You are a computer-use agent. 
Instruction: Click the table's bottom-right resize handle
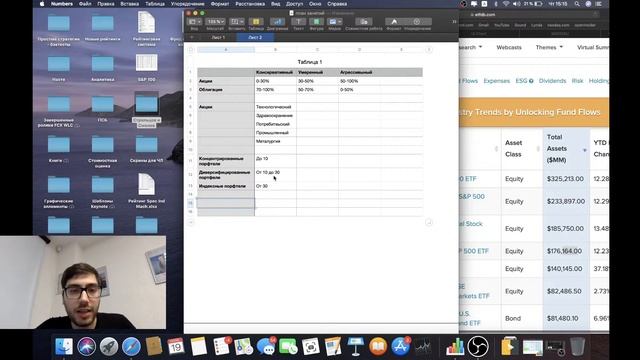[x=429, y=222]
